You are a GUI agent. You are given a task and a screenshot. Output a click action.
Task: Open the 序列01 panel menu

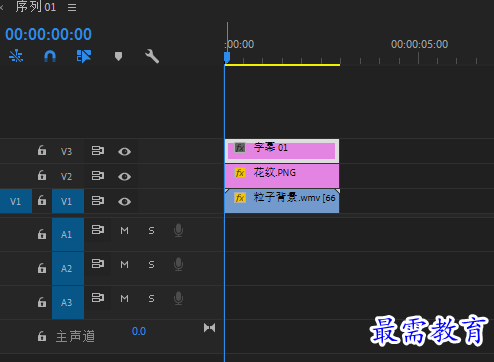pyautogui.click(x=72, y=7)
